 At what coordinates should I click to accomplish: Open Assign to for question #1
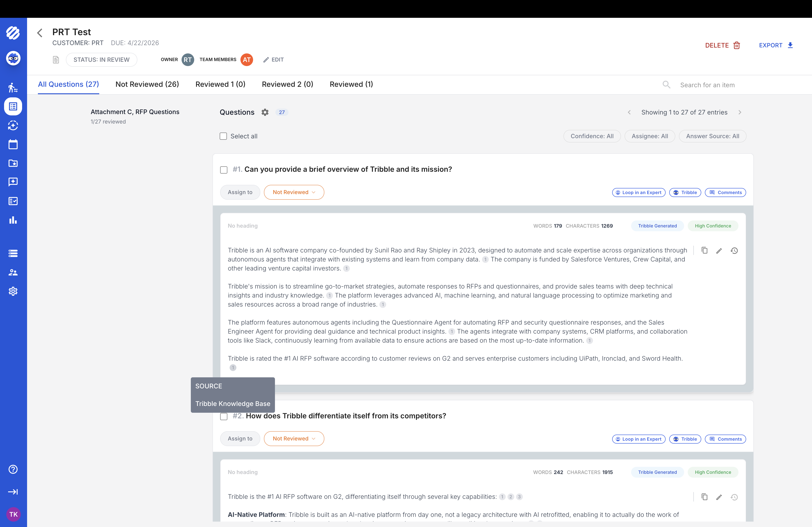(240, 192)
